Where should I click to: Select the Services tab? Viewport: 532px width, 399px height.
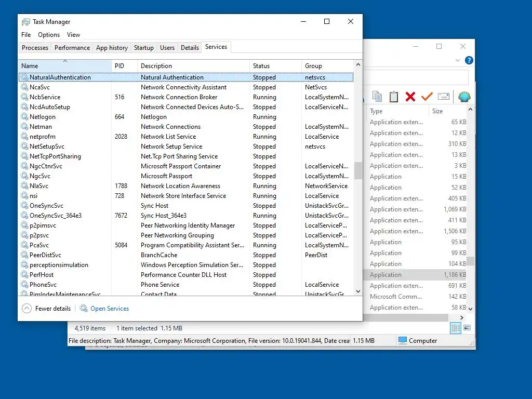pyautogui.click(x=216, y=47)
